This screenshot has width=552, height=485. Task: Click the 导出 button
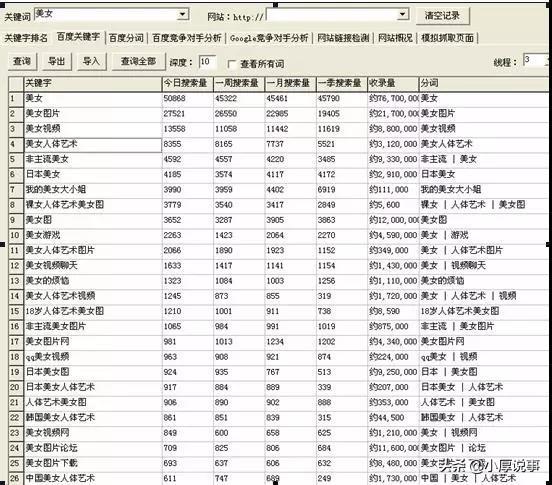tap(57, 62)
